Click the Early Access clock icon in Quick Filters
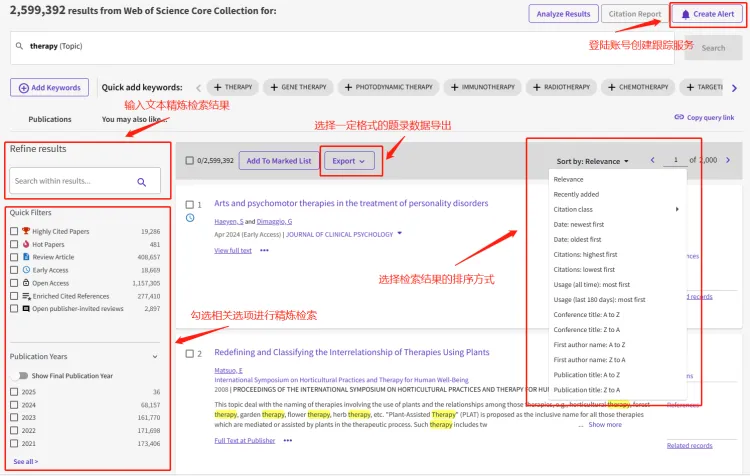Screen dimensions: 750x476 [26, 270]
